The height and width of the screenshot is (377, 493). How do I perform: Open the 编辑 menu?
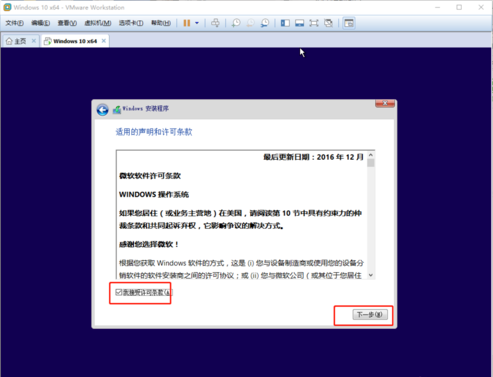pos(41,23)
